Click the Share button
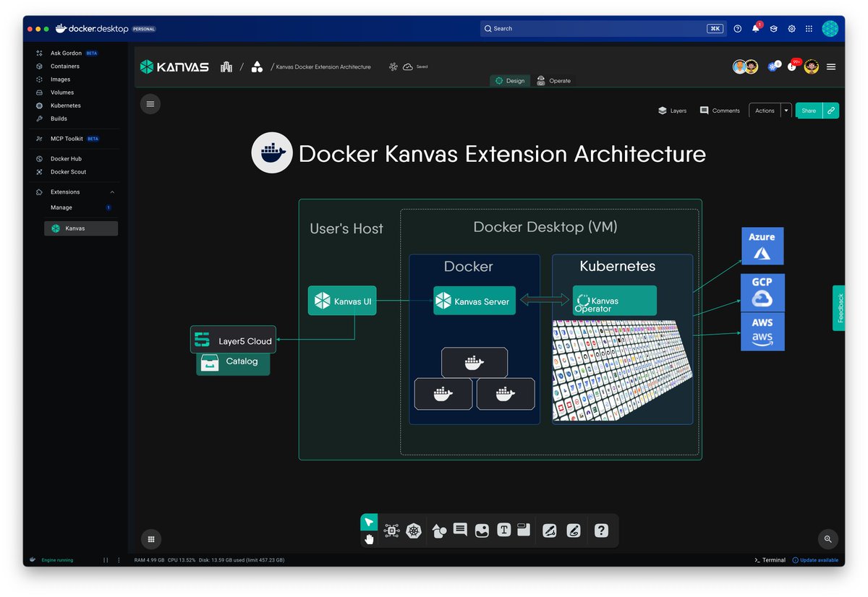The height and width of the screenshot is (597, 868). click(x=809, y=111)
